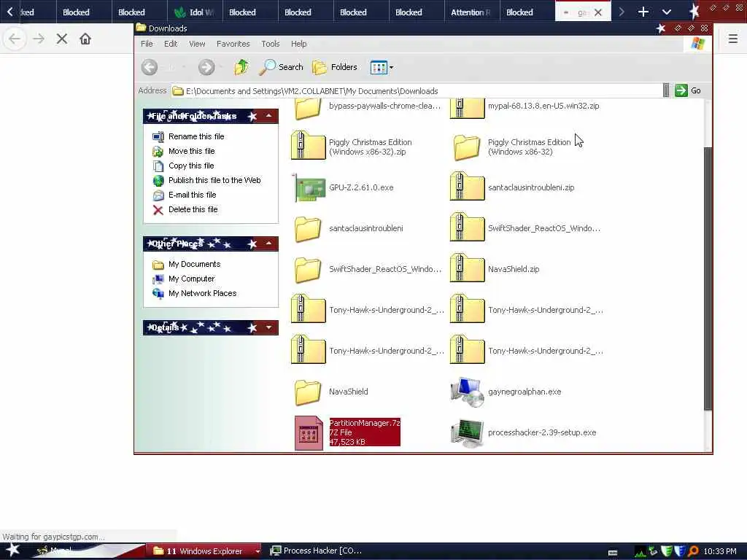Click the browser Back arrow

pyautogui.click(x=15, y=39)
